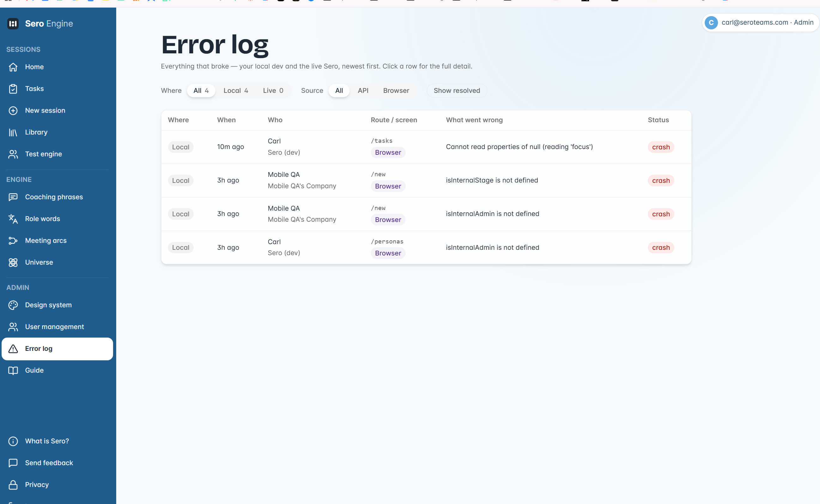
Task: Click the Tasks clipboard icon
Action: [13, 89]
